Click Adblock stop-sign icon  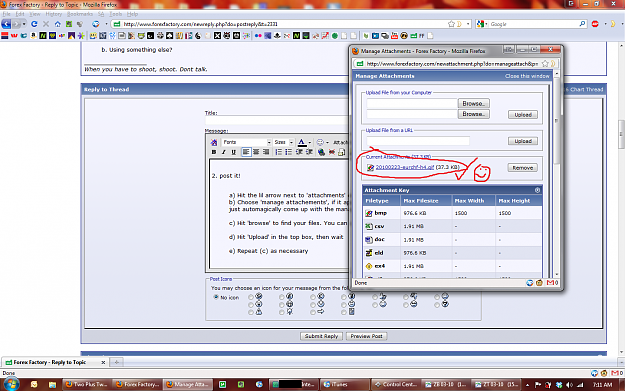[x=595, y=24]
